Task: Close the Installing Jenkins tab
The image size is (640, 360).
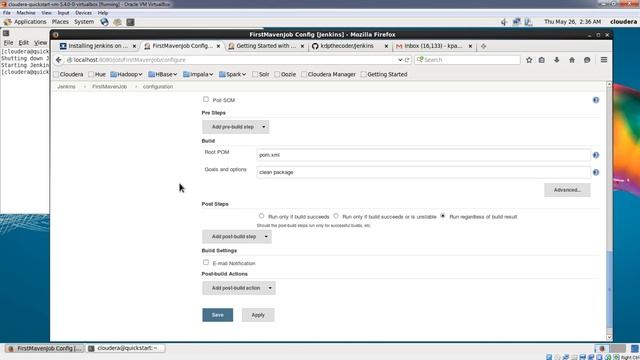Action: tap(134, 46)
